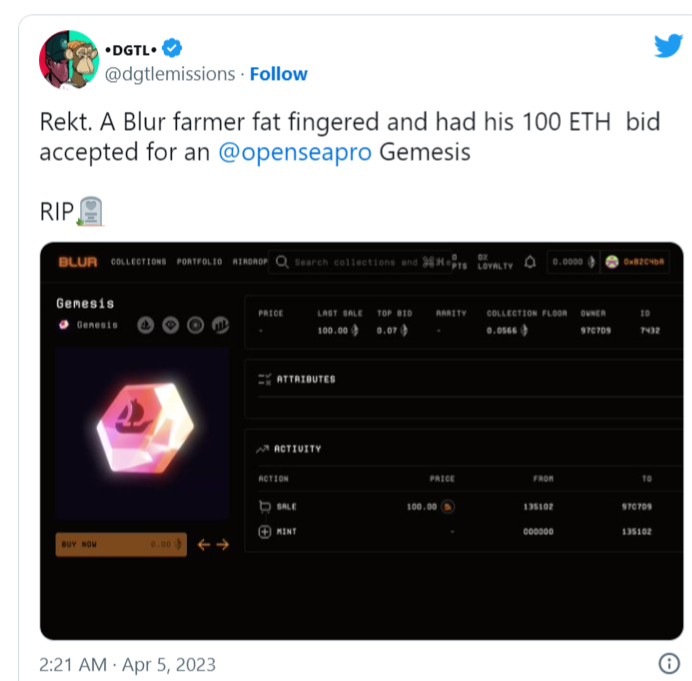This screenshot has width=692, height=681.
Task: Click the Twitter bird logo
Action: [669, 45]
